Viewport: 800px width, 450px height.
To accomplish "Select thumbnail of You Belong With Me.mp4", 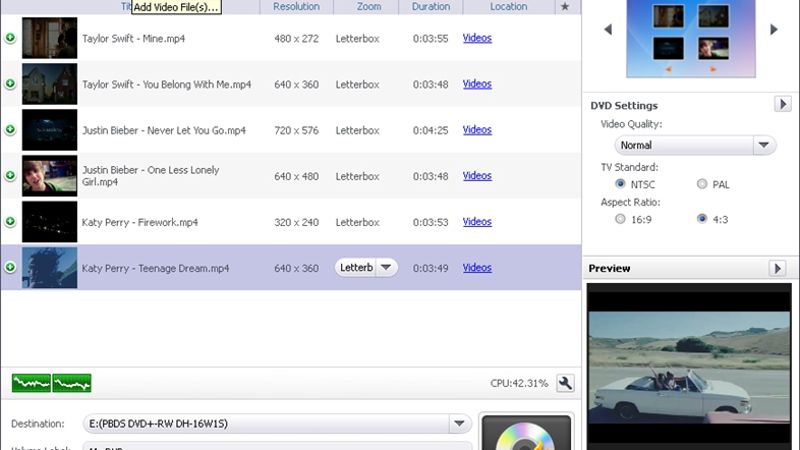I will coord(49,84).
